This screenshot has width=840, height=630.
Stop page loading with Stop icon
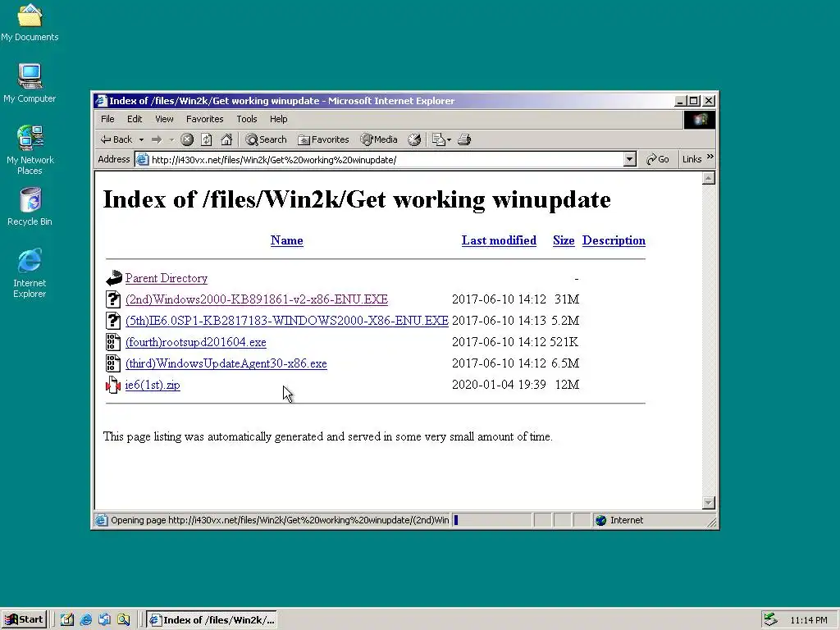click(187, 139)
